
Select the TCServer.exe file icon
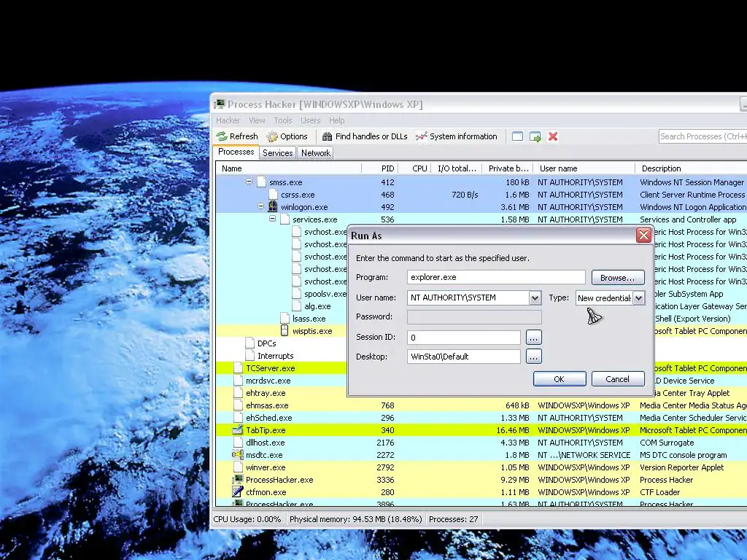pos(238,368)
